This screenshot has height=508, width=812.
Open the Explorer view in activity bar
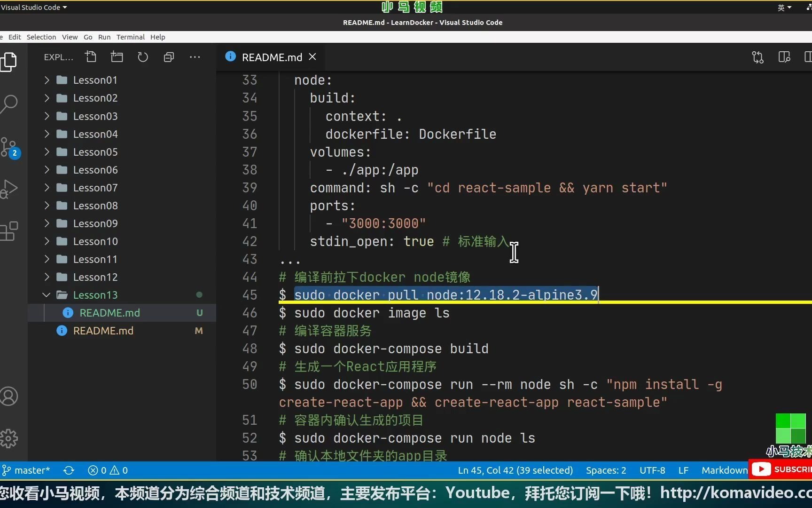(x=9, y=62)
